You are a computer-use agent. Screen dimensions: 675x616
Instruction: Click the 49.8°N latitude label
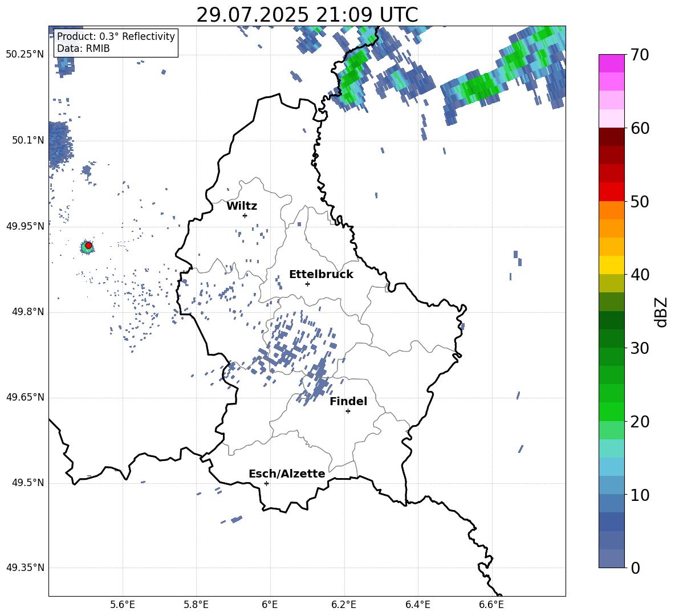tap(28, 312)
